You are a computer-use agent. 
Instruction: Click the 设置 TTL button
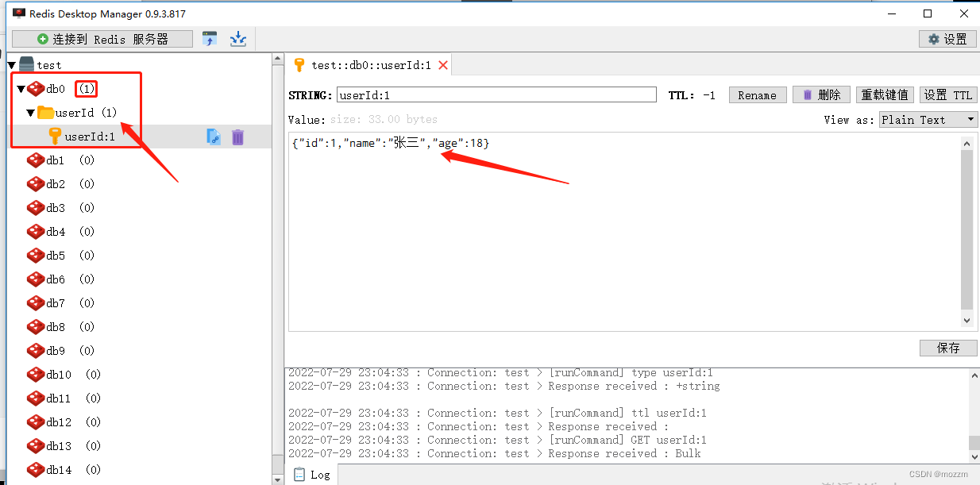[x=948, y=95]
